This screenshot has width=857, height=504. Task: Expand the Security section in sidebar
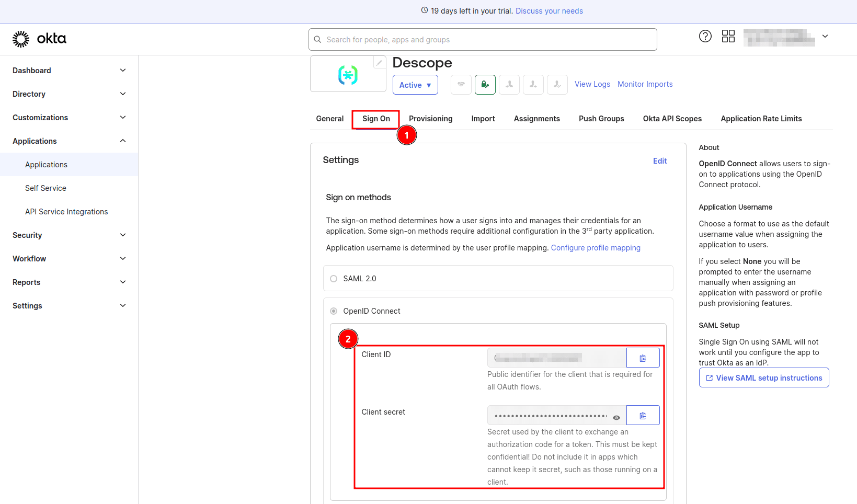(x=69, y=235)
